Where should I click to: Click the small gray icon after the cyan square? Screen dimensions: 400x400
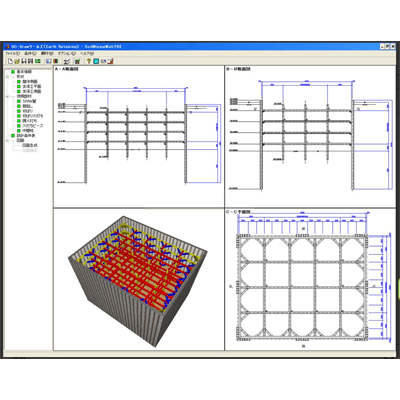[x=103, y=61]
